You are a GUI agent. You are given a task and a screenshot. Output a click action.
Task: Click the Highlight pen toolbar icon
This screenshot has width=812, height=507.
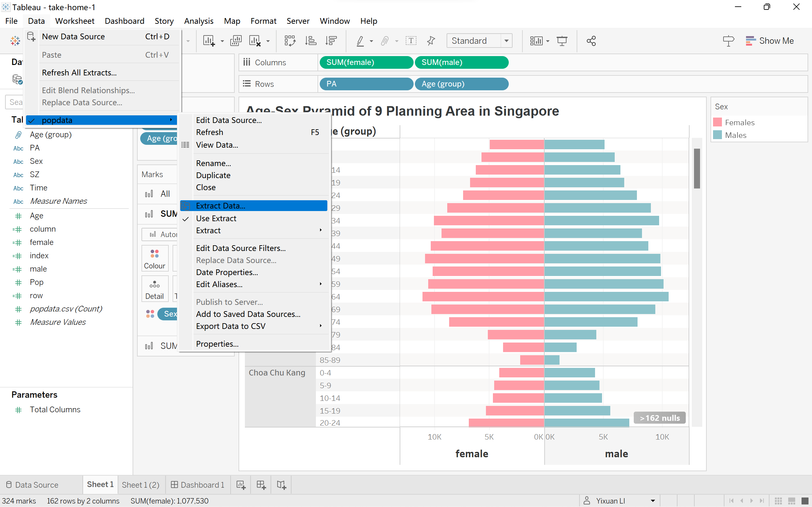360,41
